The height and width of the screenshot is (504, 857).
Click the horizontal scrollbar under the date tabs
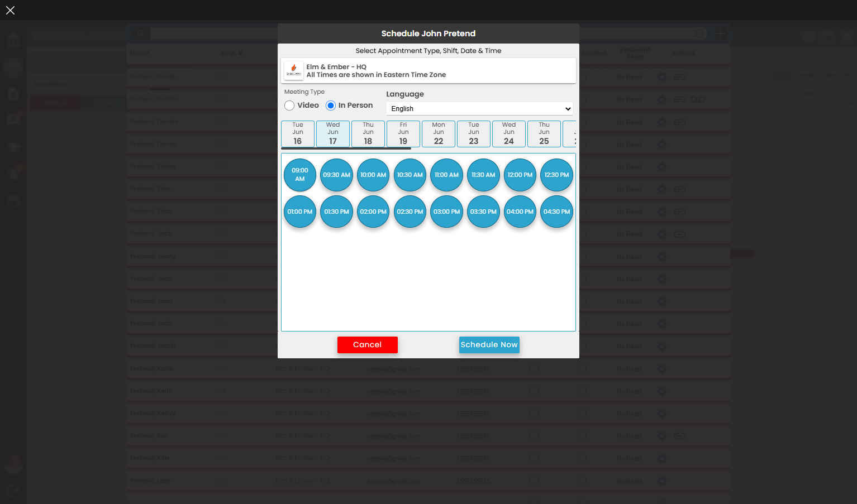[x=346, y=148]
